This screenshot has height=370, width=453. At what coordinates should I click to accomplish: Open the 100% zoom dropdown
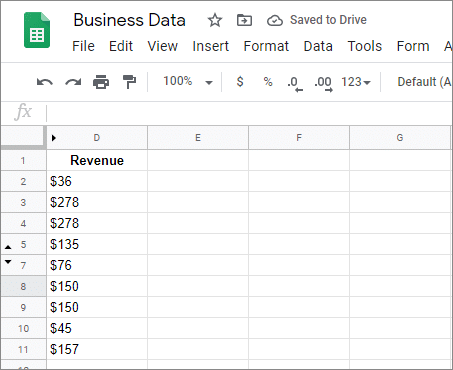188,82
